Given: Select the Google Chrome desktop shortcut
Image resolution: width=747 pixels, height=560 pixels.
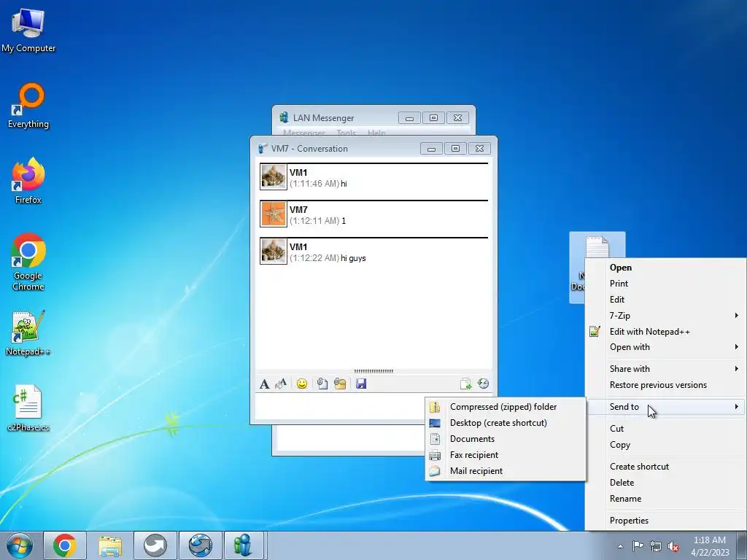Looking at the screenshot, I should tap(28, 262).
